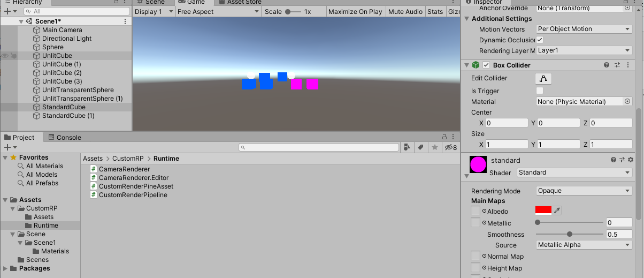Open Box Collider help reference icon
644x278 pixels.
coord(607,65)
